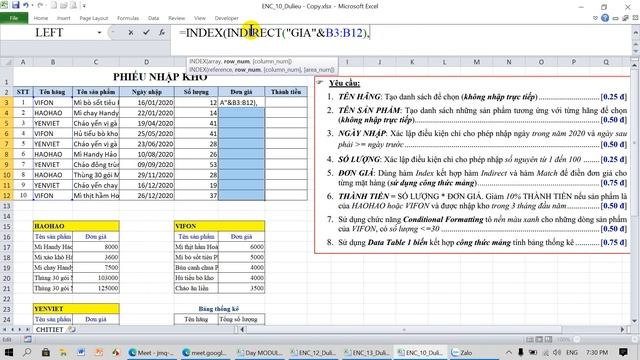Viewport: 640px width, 360px height.
Task: Select the HAOHAO yellow table title cell
Action: tap(76, 226)
